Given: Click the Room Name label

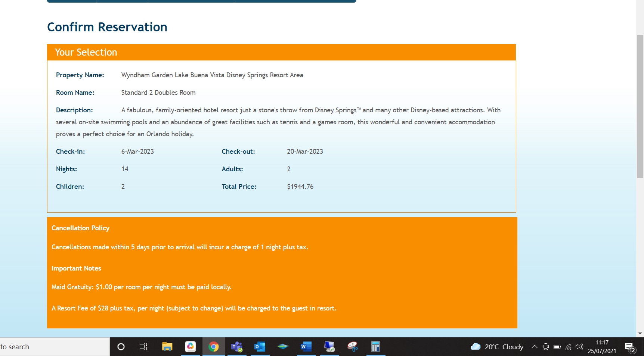Looking at the screenshot, I should click(x=75, y=93).
